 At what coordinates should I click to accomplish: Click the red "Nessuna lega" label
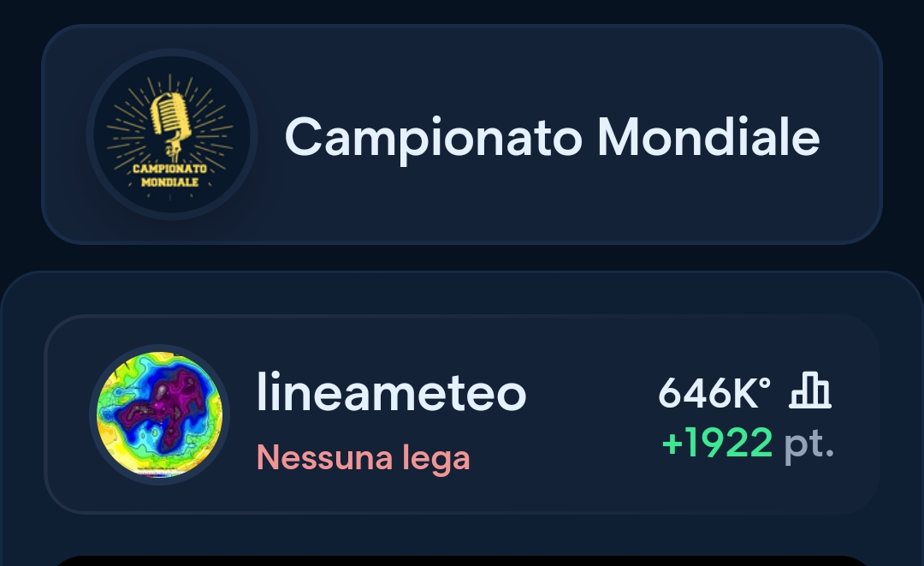point(363,458)
